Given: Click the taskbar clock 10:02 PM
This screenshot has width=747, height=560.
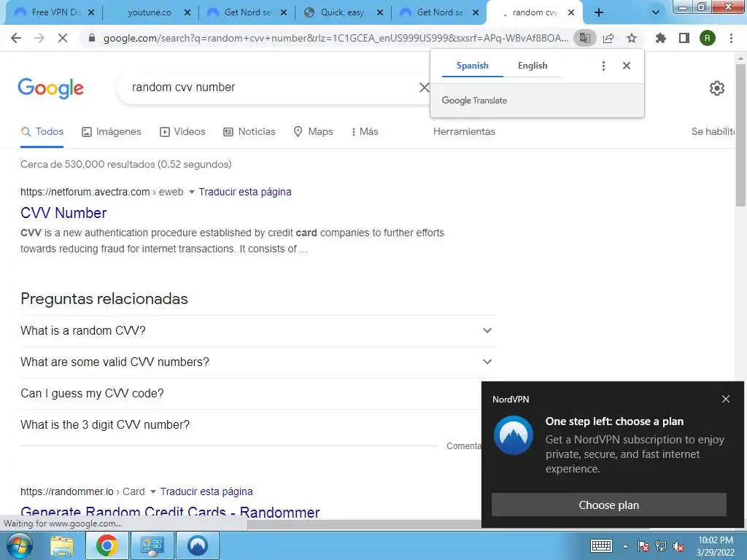Looking at the screenshot, I should 715,540.
